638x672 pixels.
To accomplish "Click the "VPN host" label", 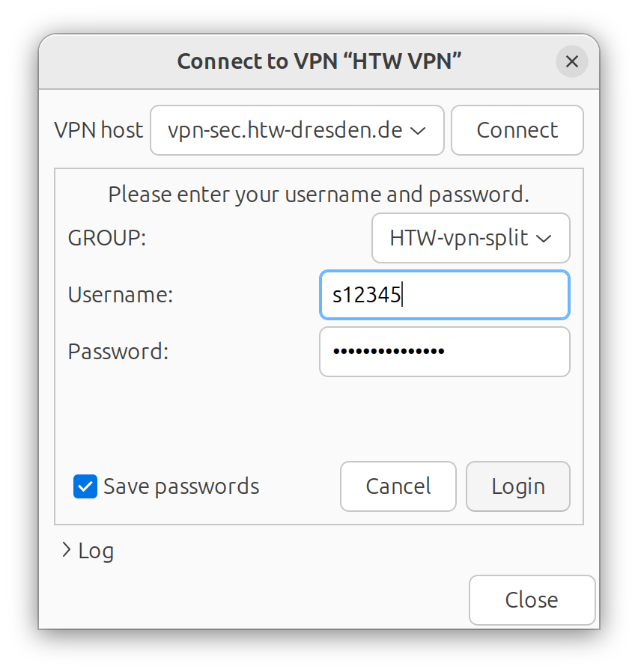I will [x=98, y=130].
